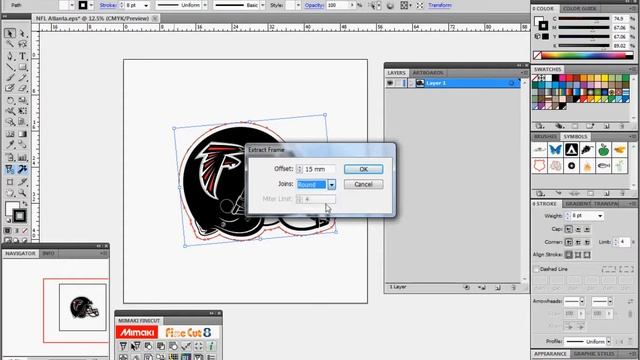Image resolution: width=640 pixels, height=360 pixels.
Task: Select the Eyedropper tool
Action: click(10, 144)
